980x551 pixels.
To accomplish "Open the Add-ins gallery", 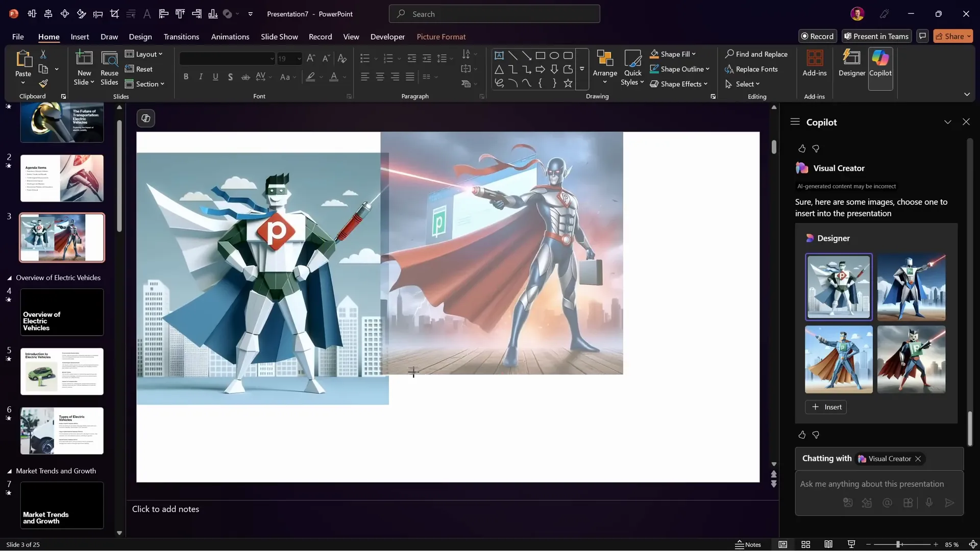I will (x=815, y=63).
